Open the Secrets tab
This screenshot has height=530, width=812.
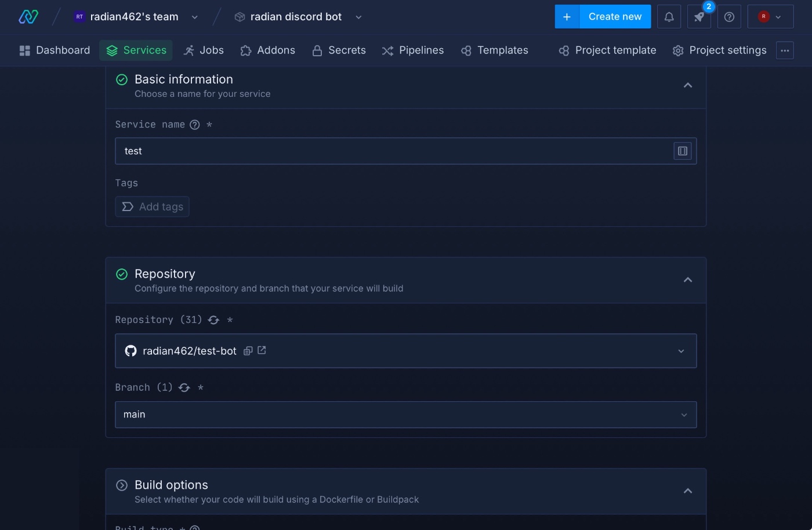[339, 50]
